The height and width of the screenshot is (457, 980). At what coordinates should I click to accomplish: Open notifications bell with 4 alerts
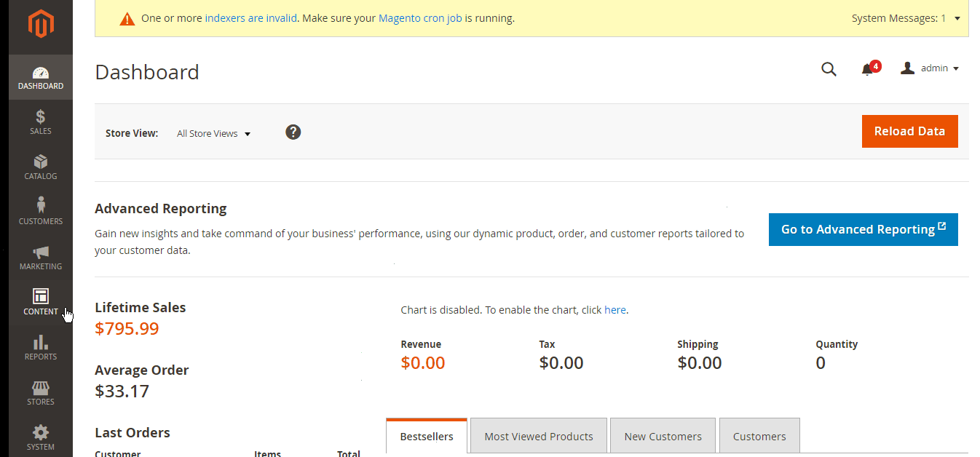coord(868,69)
